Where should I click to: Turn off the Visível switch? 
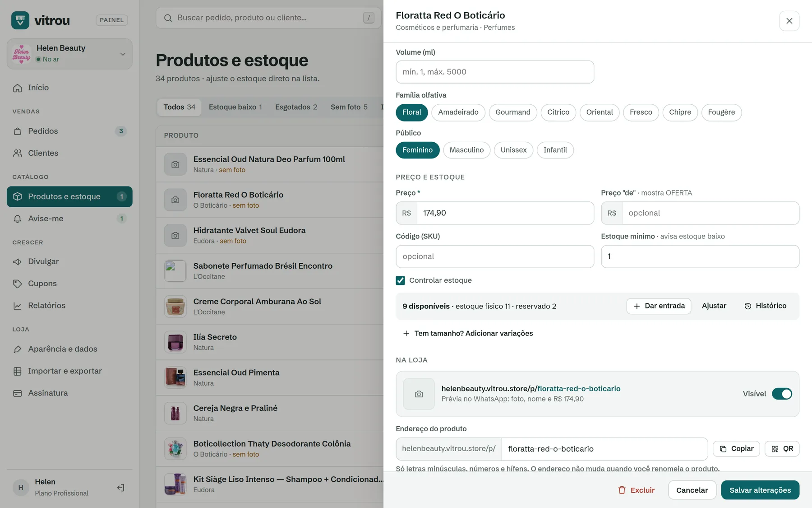click(782, 394)
